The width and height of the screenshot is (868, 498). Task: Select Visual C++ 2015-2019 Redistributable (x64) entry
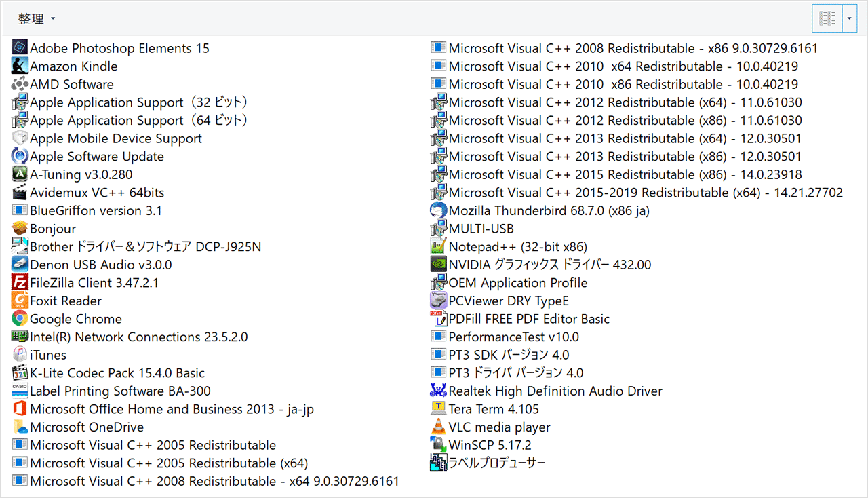click(x=637, y=192)
